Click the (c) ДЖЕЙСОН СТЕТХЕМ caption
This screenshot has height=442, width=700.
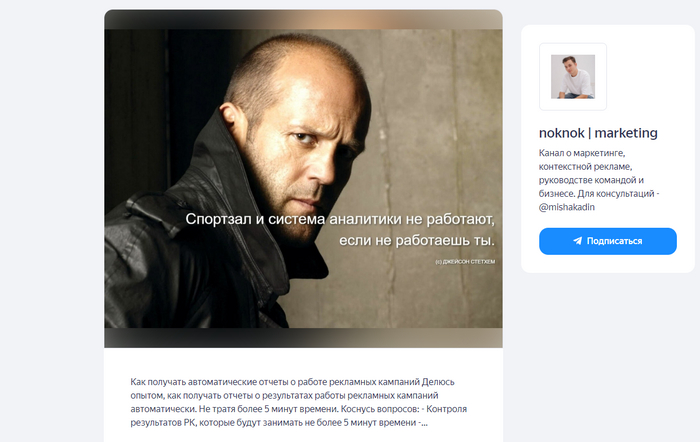(465, 262)
